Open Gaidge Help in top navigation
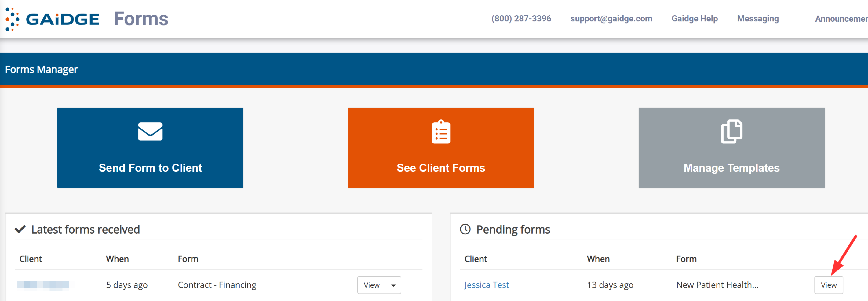The width and height of the screenshot is (868, 301). coord(694,19)
